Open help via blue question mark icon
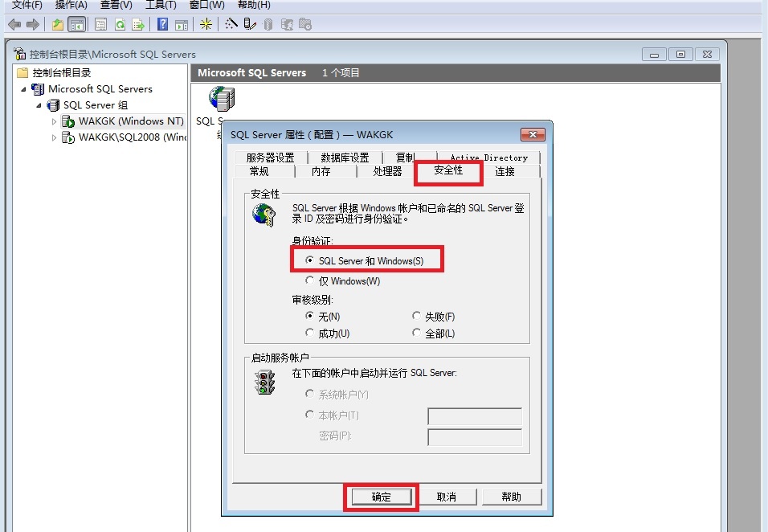768x532 pixels. point(163,24)
